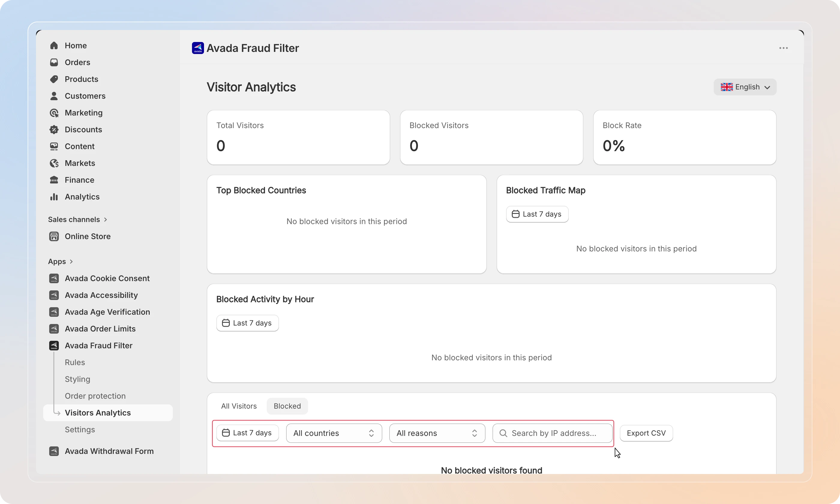
Task: Expand the Apps section chevron
Action: pos(71,262)
